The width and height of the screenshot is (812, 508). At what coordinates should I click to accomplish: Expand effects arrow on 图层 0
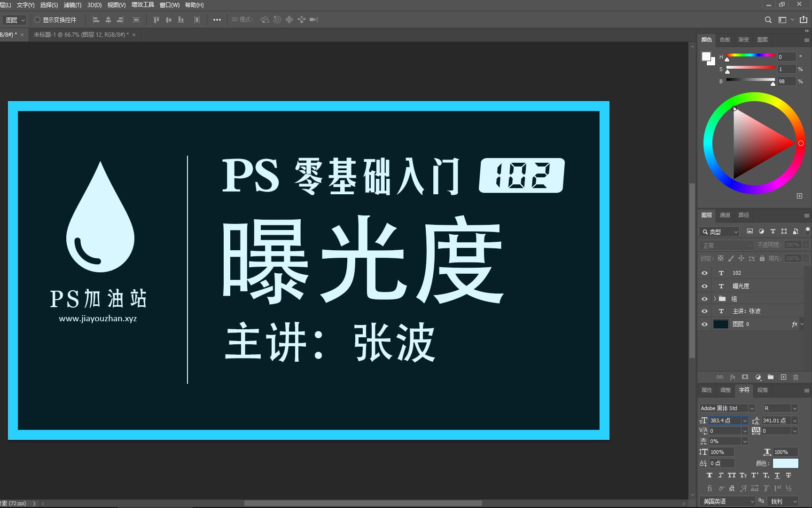pos(802,324)
